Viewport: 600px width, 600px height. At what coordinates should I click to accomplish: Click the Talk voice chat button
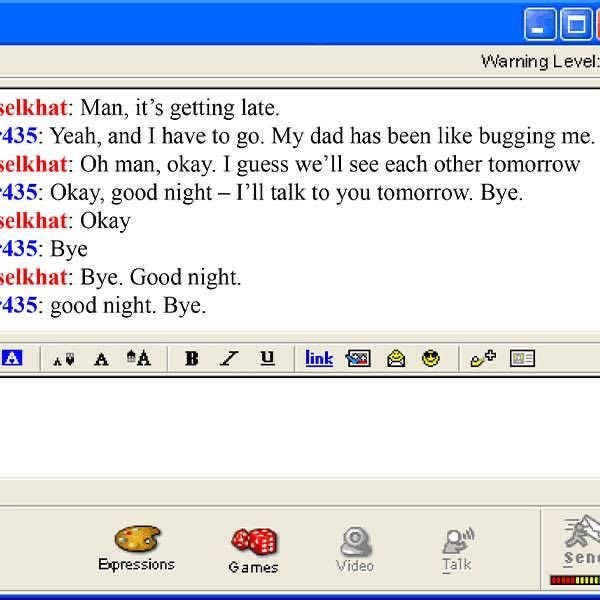point(457,550)
